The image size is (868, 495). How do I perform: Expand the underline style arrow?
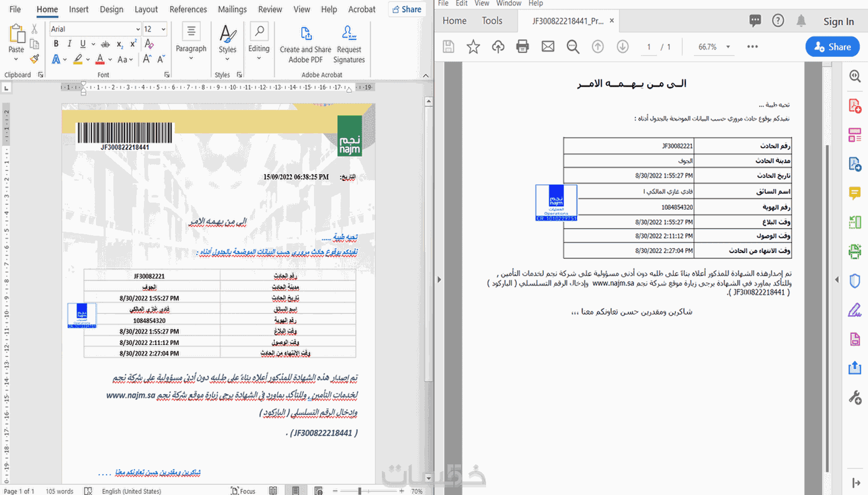pyautogui.click(x=93, y=44)
